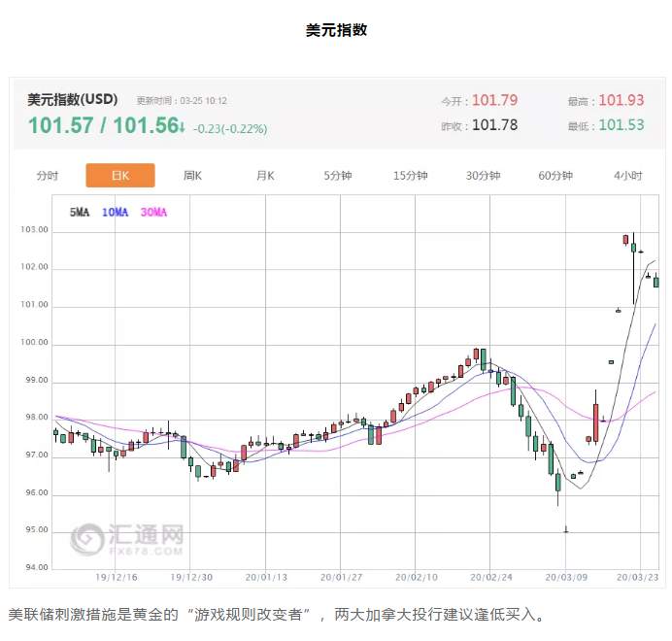Switch to the 5分钟 interval tab
The image size is (672, 641).
tap(338, 176)
